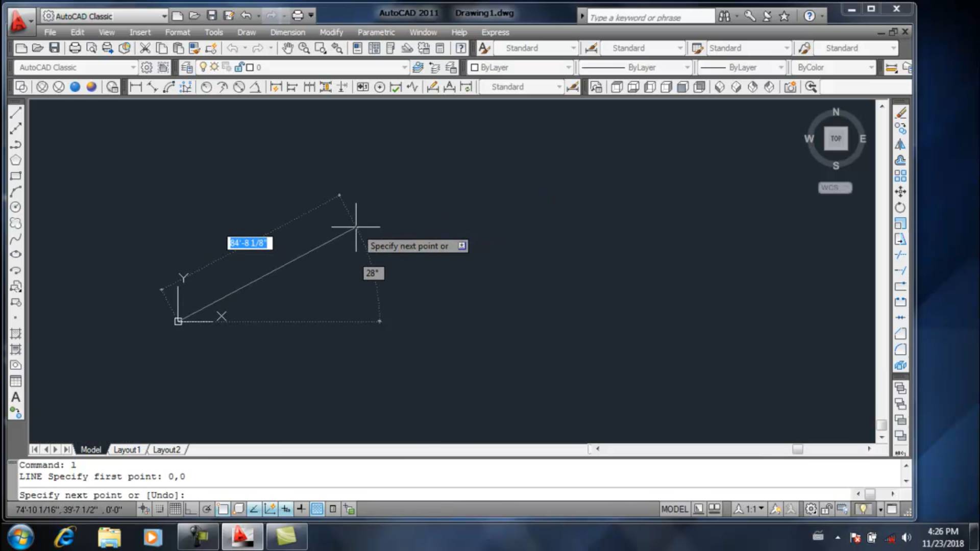Open the QuickCalc calculator icon

440,48
